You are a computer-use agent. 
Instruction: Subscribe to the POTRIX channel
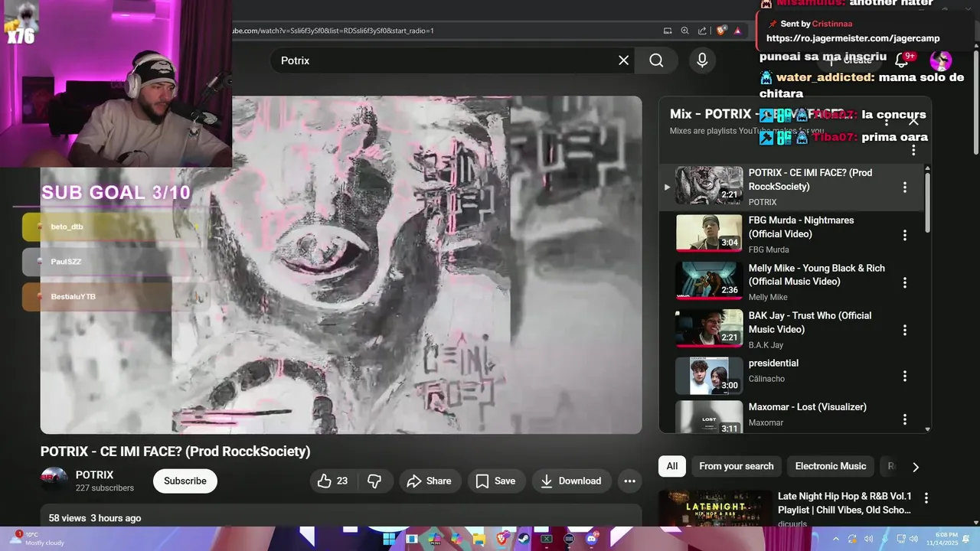[x=185, y=481]
